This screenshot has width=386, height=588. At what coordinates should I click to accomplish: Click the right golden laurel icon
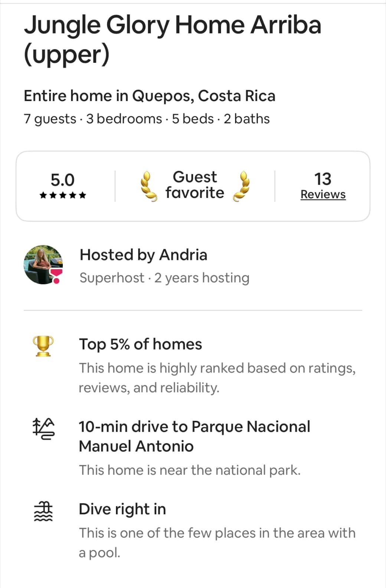click(242, 186)
